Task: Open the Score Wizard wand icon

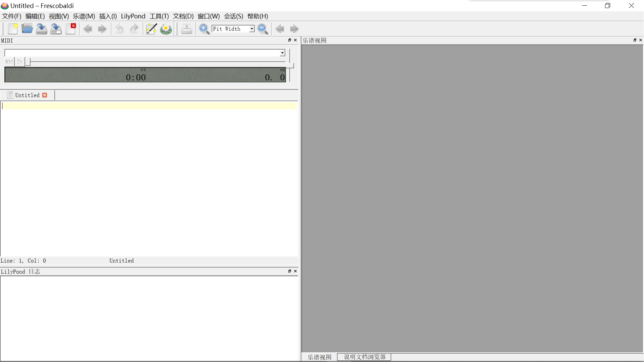Action: 151,29
